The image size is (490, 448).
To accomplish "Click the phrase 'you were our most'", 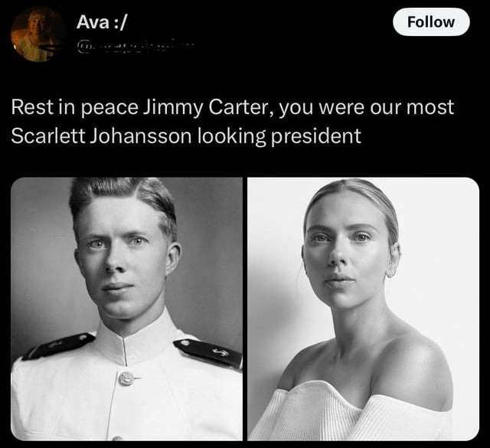I will tap(366, 107).
